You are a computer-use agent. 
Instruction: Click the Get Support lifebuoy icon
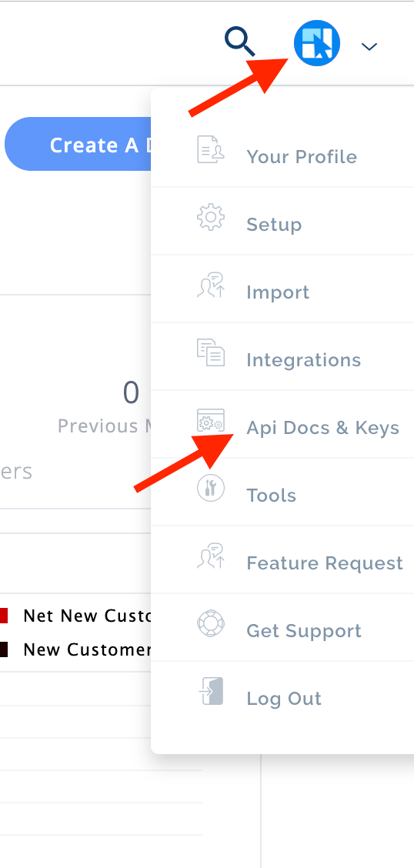click(210, 623)
